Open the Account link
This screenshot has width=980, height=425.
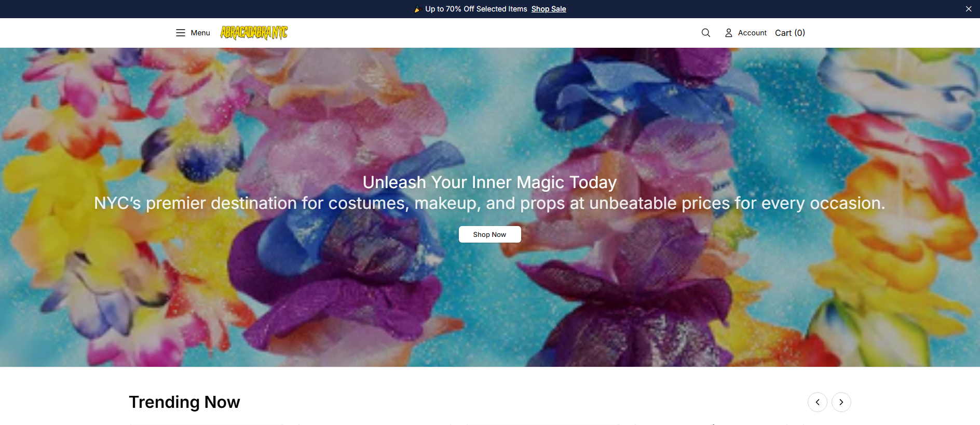coord(752,33)
